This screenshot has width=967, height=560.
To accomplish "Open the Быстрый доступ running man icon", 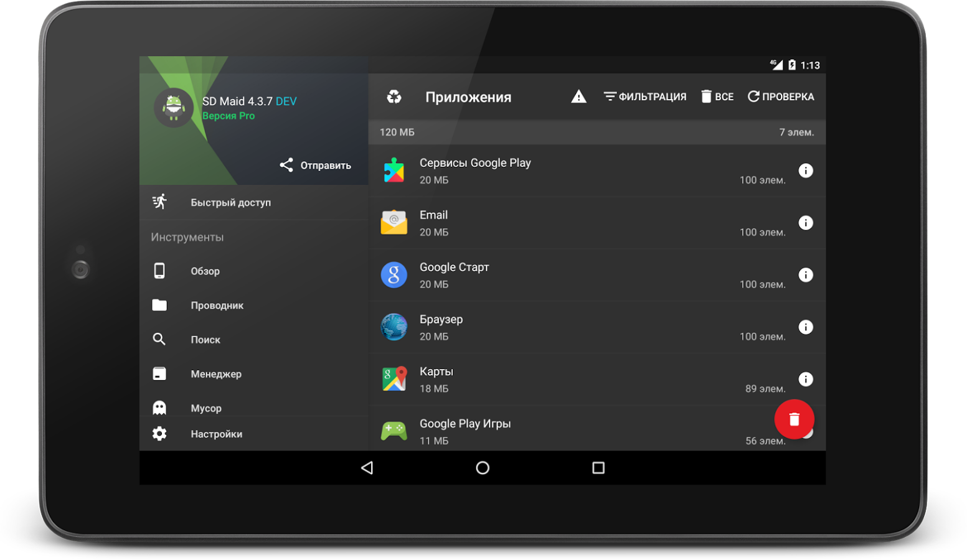I will (x=159, y=202).
